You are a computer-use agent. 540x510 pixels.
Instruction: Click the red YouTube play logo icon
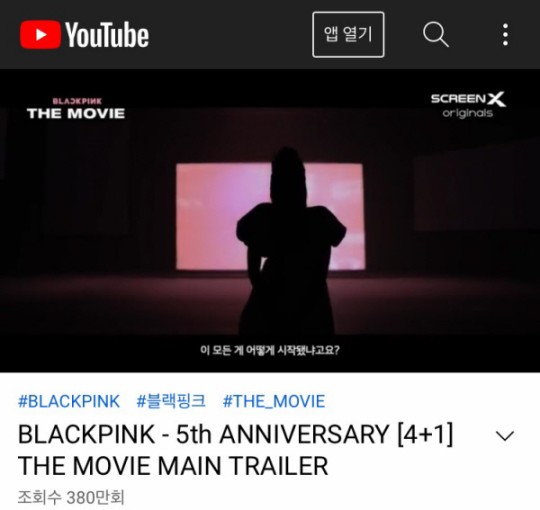coord(40,34)
